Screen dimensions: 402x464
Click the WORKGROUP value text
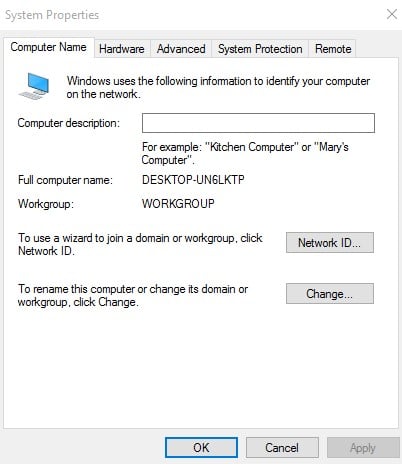pyautogui.click(x=178, y=204)
